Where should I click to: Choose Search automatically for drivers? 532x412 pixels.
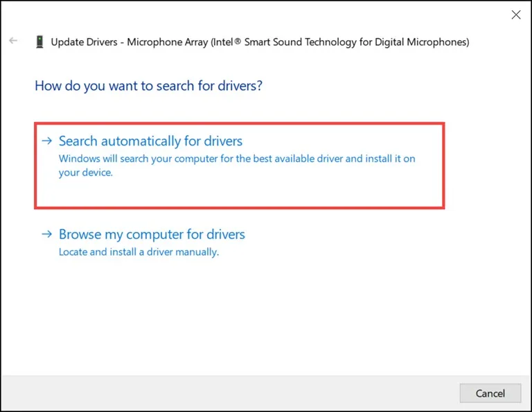point(239,165)
